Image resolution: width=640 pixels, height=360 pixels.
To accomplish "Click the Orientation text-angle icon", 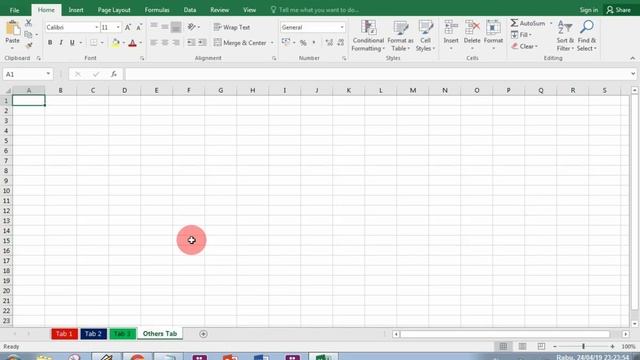I will pyautogui.click(x=191, y=27).
